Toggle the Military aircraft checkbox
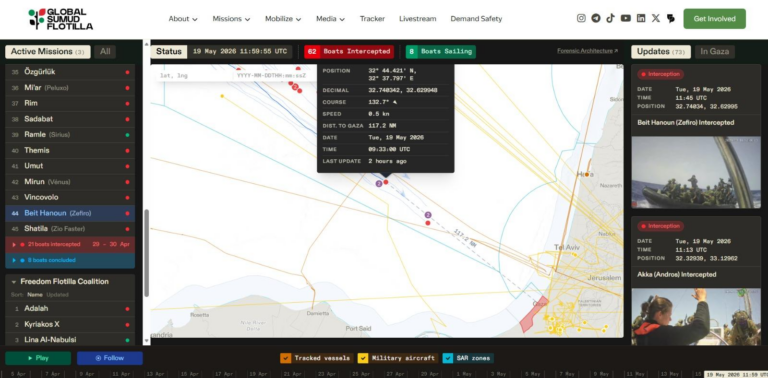The image size is (768, 378). (363, 358)
